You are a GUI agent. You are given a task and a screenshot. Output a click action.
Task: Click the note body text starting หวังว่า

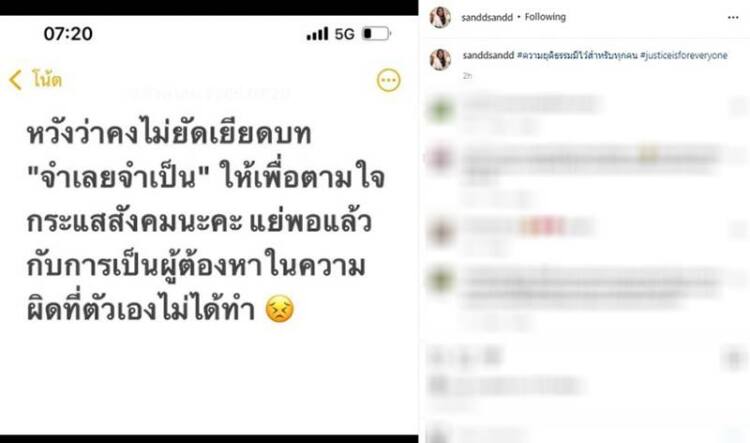(x=206, y=222)
